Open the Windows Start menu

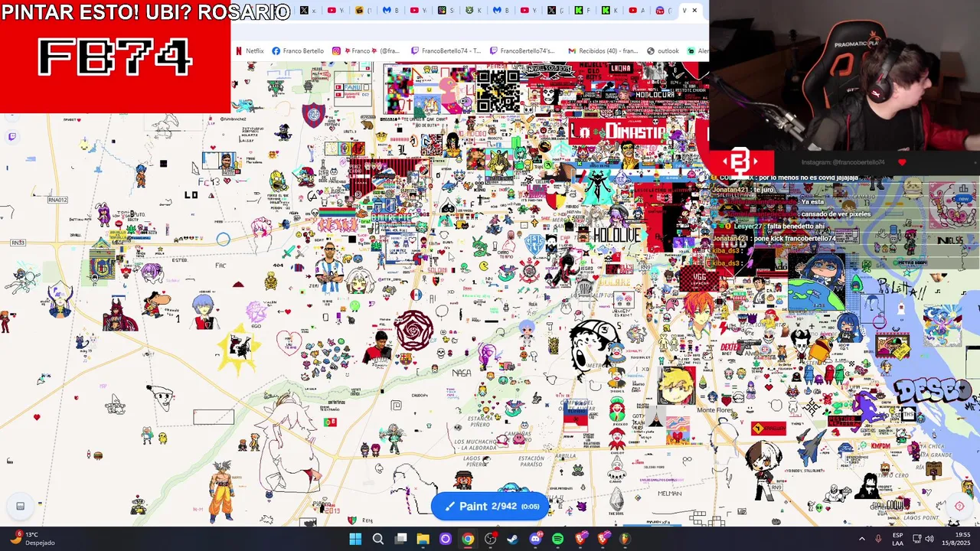point(355,539)
